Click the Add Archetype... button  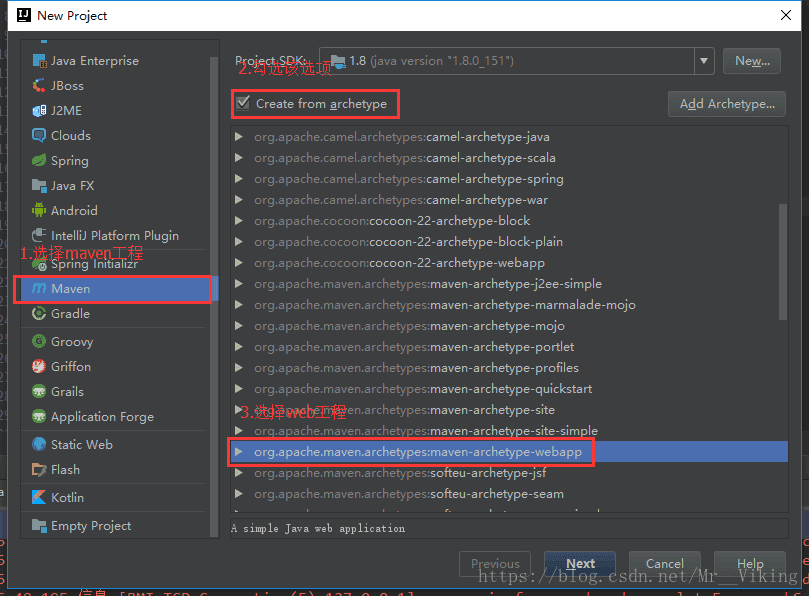(x=727, y=104)
